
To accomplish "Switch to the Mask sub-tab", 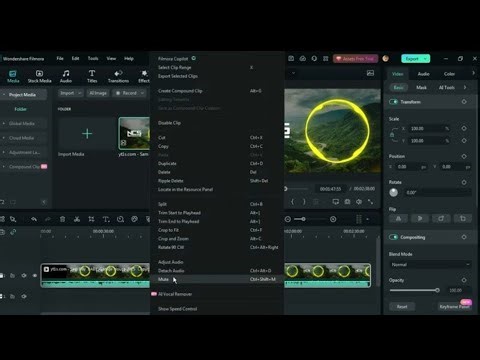I will 421,87.
